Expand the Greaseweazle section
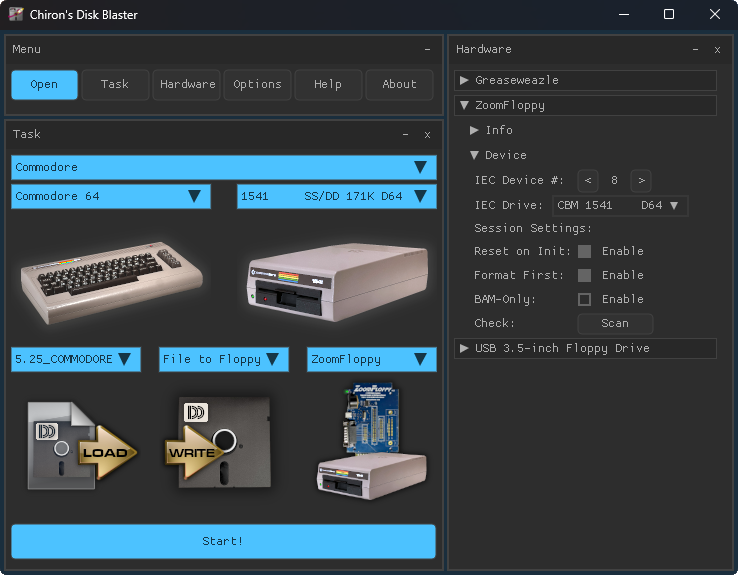The width and height of the screenshot is (738, 575). tap(585, 80)
